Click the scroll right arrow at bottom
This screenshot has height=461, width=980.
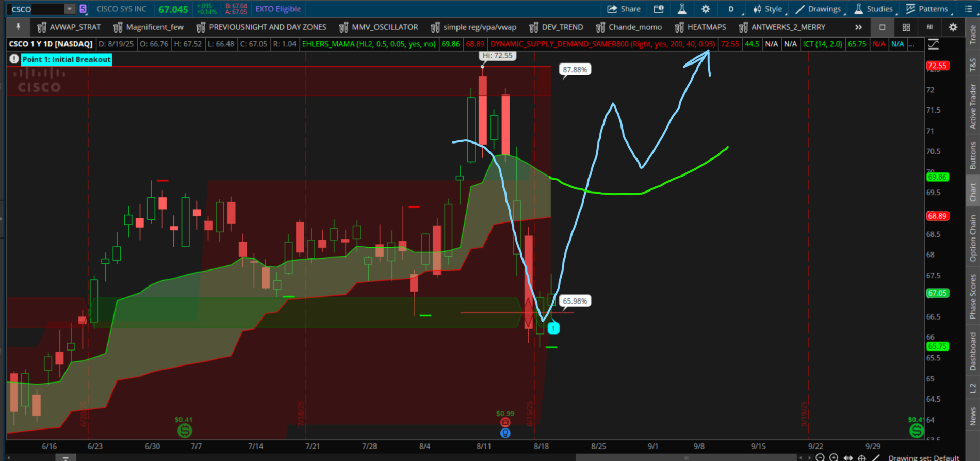pos(808,457)
